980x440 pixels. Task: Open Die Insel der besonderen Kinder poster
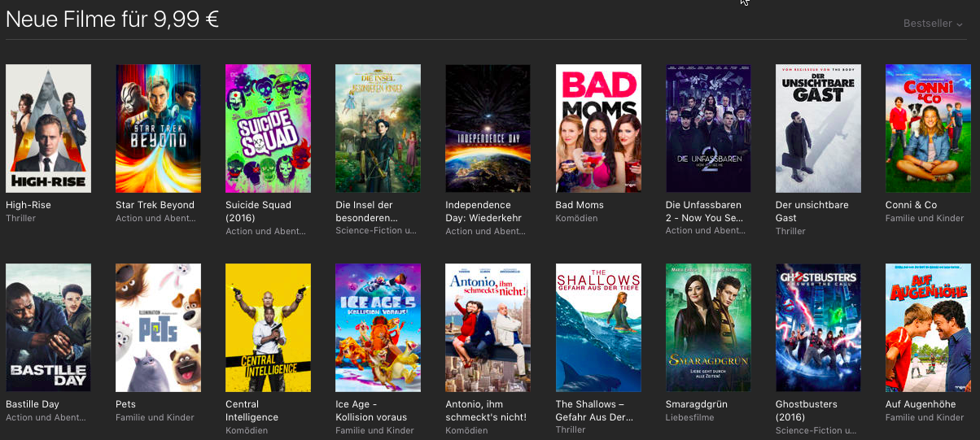tap(378, 129)
